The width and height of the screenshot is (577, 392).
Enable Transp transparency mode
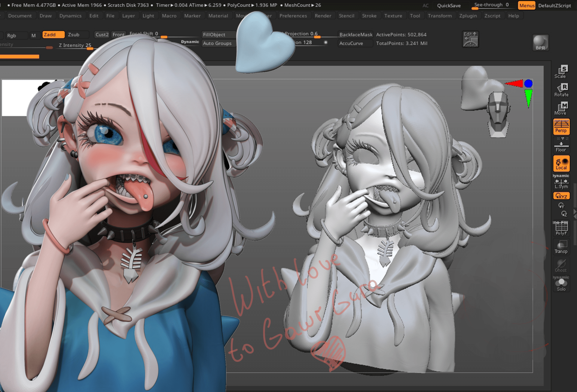[561, 247]
